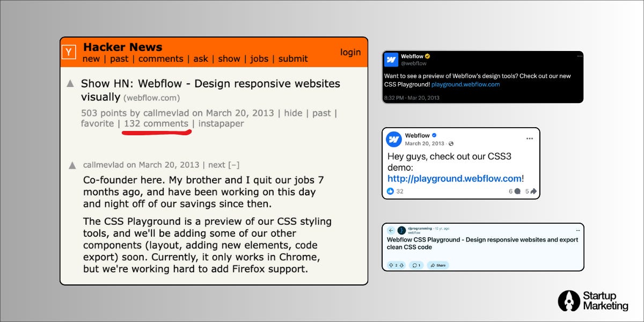The height and width of the screenshot is (322, 644).
Task: Open the three-dot menu on Facebook post
Action: (530, 138)
